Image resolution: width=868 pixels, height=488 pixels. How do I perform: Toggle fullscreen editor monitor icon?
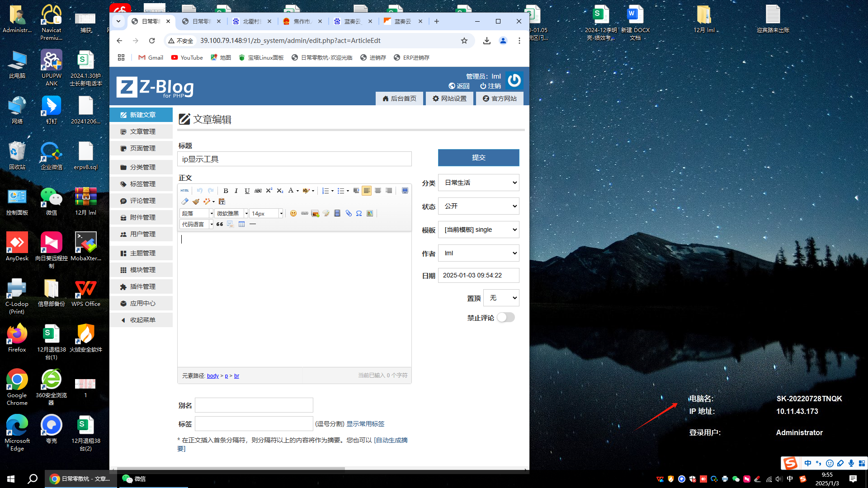click(x=405, y=191)
